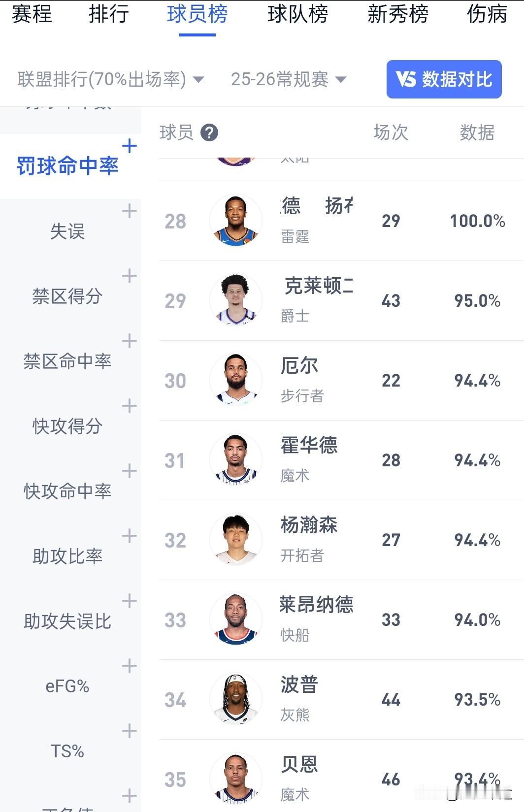The height and width of the screenshot is (812, 524).
Task: Select 助攻失误比 stat category
Action: click(x=67, y=621)
